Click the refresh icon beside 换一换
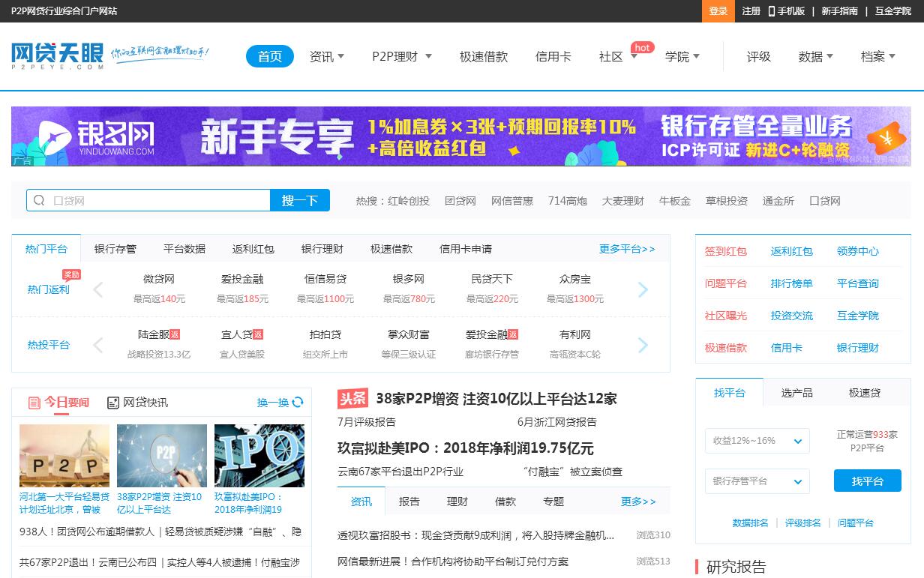Screen dimensions: 924x578 (x=298, y=403)
